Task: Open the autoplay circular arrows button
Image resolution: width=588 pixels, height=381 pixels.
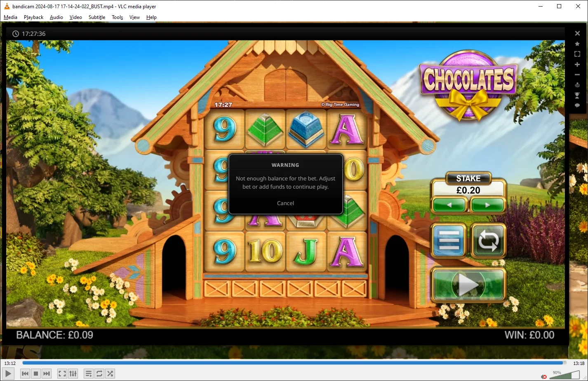Action: tap(488, 240)
